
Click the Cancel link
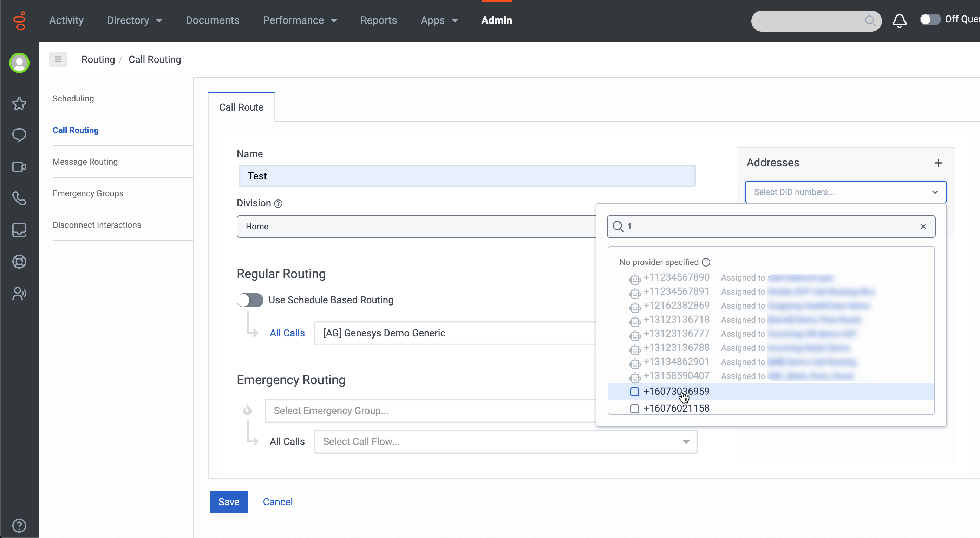(277, 502)
